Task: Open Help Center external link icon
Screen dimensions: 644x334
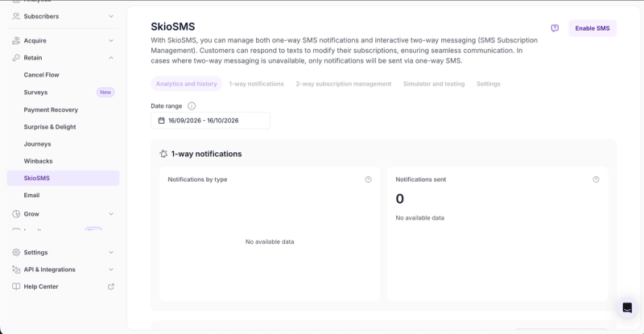Action: coord(111,287)
